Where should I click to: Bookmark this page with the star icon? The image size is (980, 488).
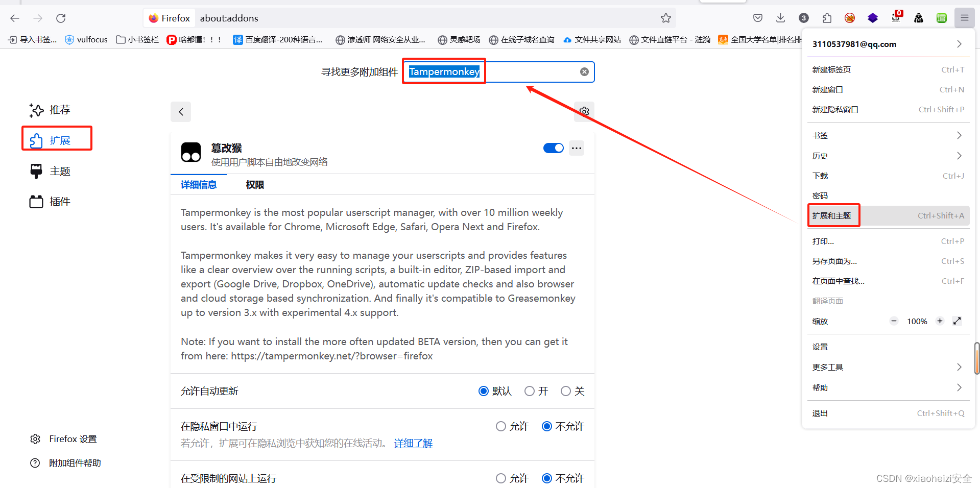coord(666,18)
